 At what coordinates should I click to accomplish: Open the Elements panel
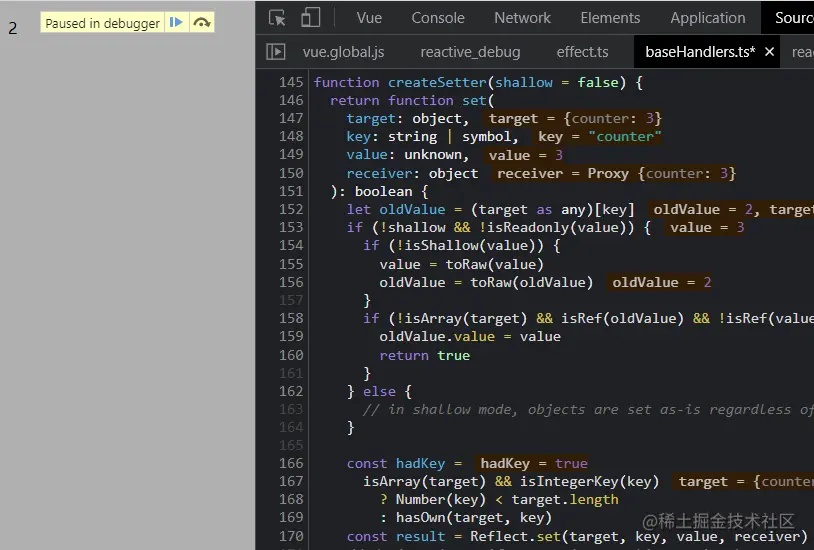point(610,18)
